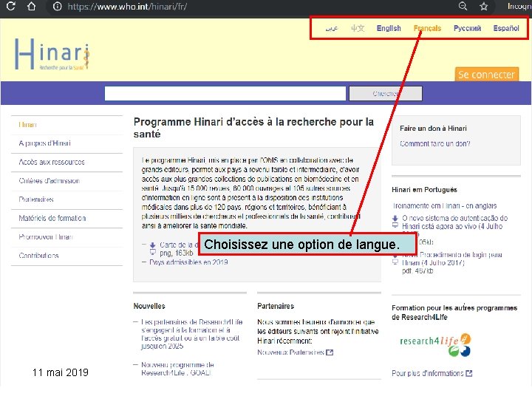Click the browser reload icon
Viewport: 532px width, 399px height.
[x=10, y=6]
